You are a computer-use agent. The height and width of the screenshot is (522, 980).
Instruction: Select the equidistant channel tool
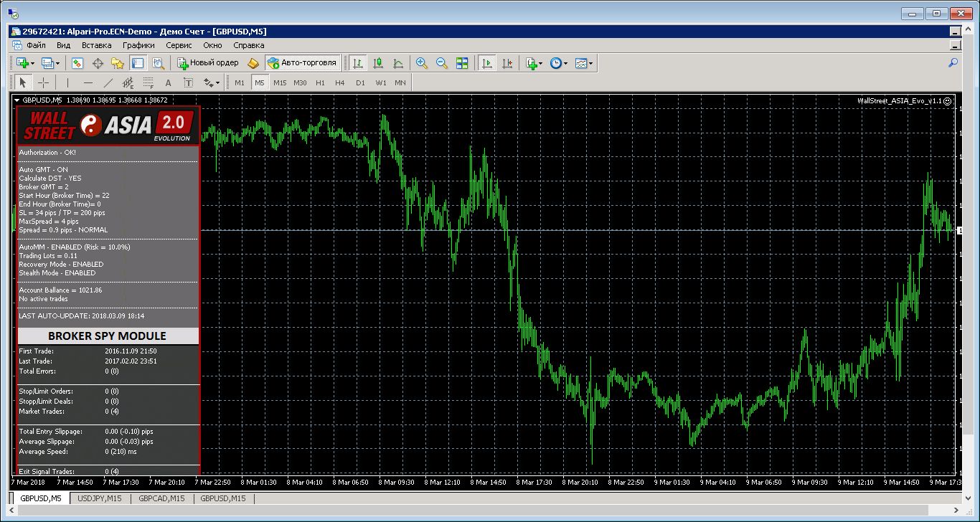click(x=128, y=82)
